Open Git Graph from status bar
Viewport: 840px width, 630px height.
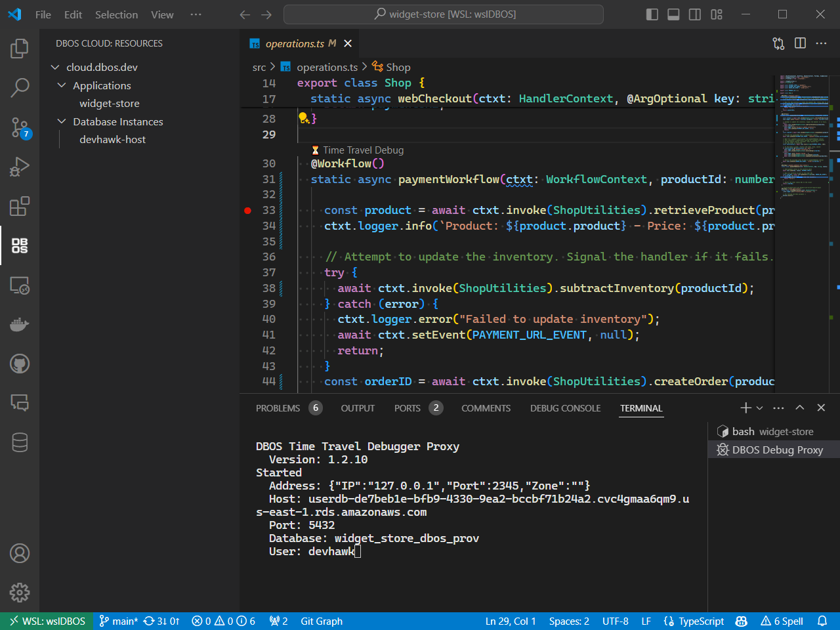[x=322, y=621]
